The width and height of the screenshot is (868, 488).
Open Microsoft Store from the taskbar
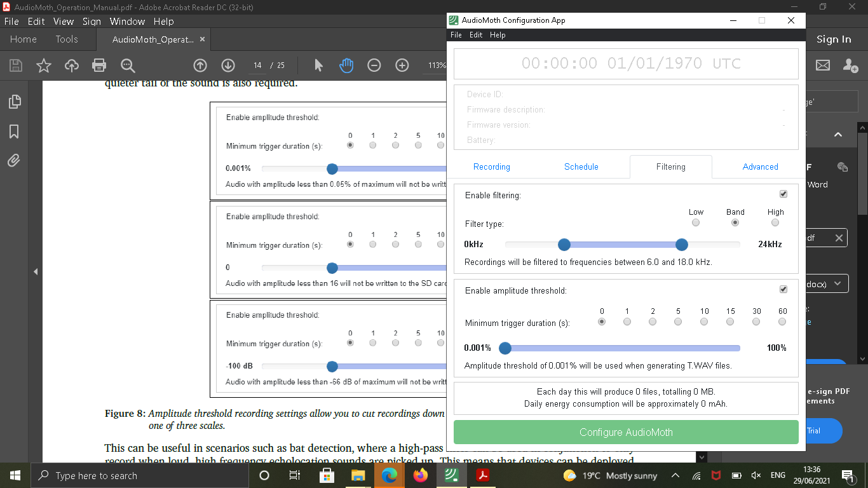pyautogui.click(x=327, y=475)
